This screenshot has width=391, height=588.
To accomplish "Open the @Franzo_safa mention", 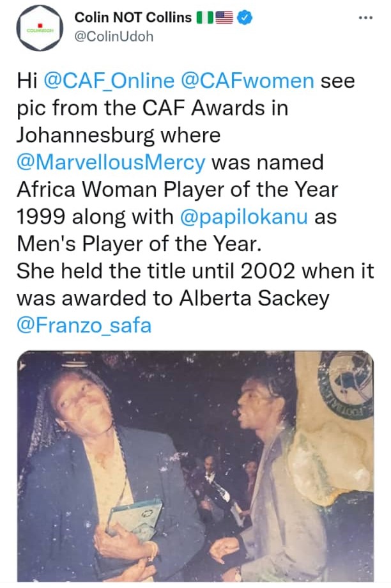I will coord(85,325).
